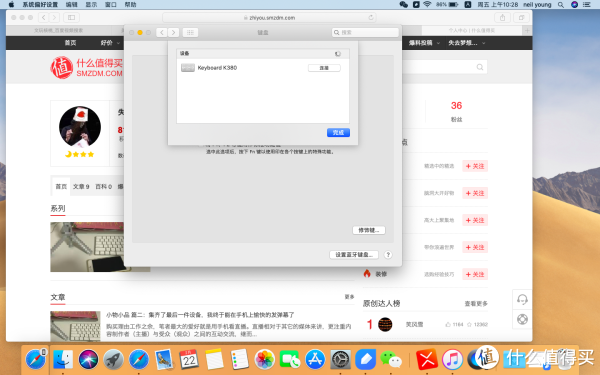
Task: Open the keyboard photo under 系列
Action: tap(87, 247)
